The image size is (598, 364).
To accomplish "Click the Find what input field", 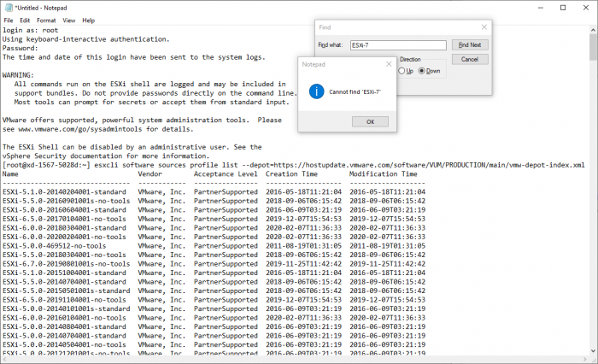I will (x=398, y=45).
